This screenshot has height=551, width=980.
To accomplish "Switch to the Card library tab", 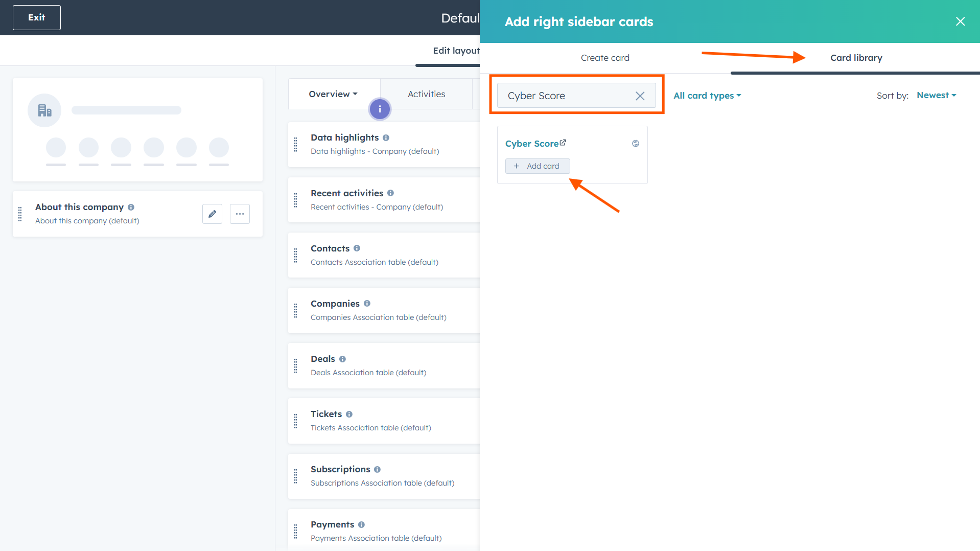I will point(856,58).
